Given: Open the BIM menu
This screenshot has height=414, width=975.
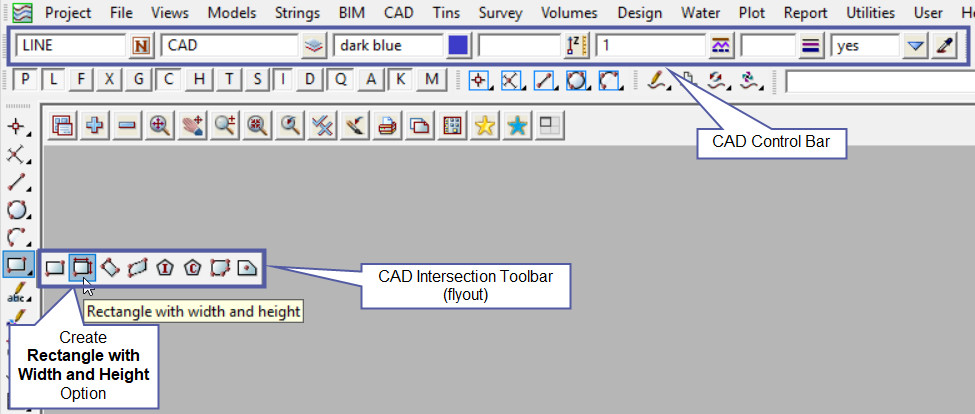Looking at the screenshot, I should (x=352, y=12).
